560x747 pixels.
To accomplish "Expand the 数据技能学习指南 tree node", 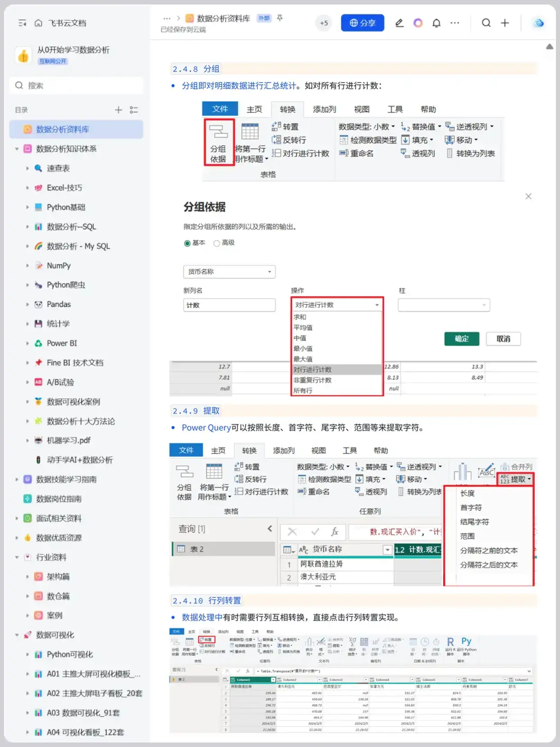I will pos(17,479).
